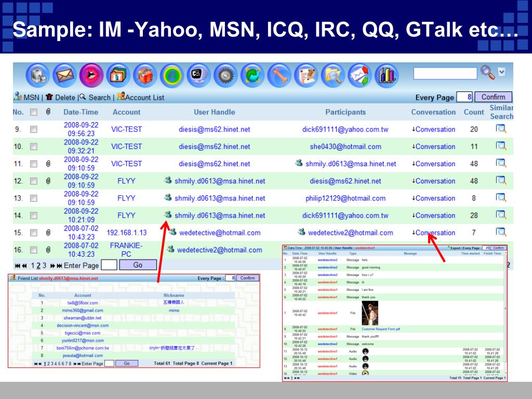Click the globe with arrows toolbar icon
Screen dimensions: 532x399
252,75
